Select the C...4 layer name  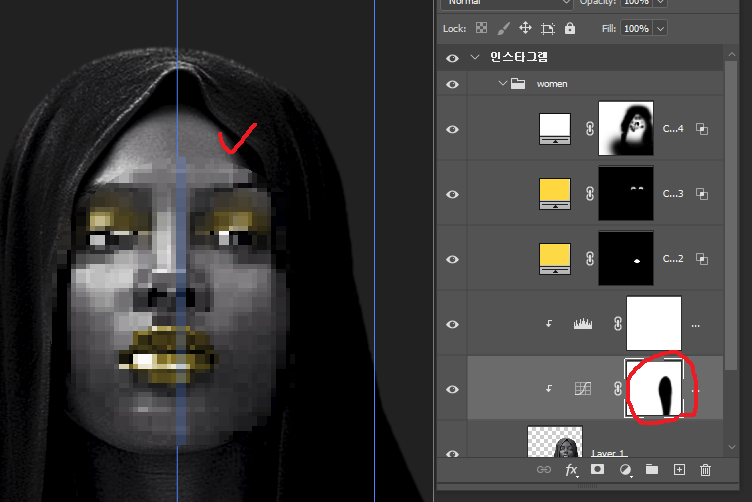point(673,128)
